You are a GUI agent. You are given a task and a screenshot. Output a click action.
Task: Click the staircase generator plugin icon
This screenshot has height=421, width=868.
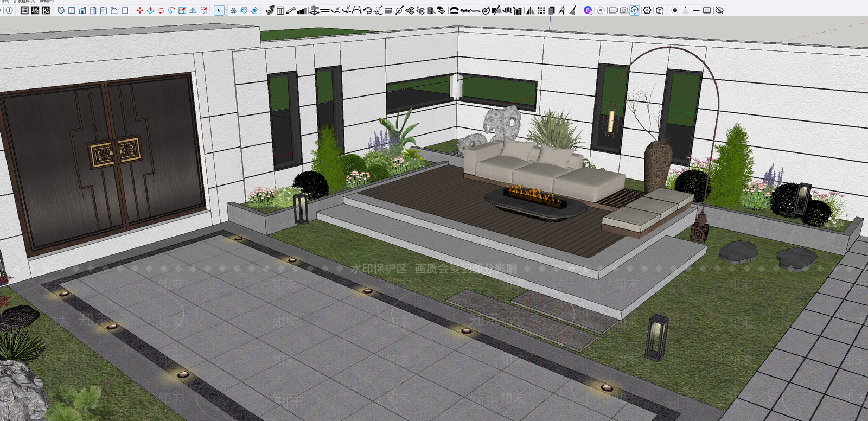click(x=291, y=10)
